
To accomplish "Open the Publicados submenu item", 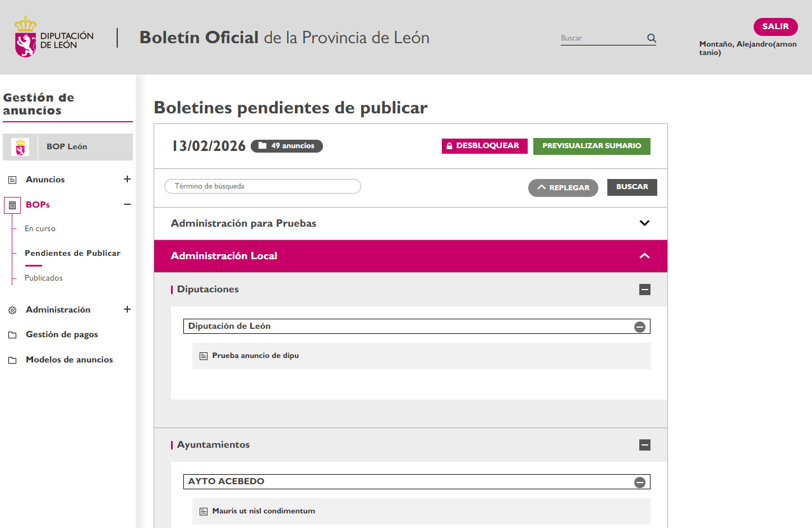I will (x=44, y=278).
